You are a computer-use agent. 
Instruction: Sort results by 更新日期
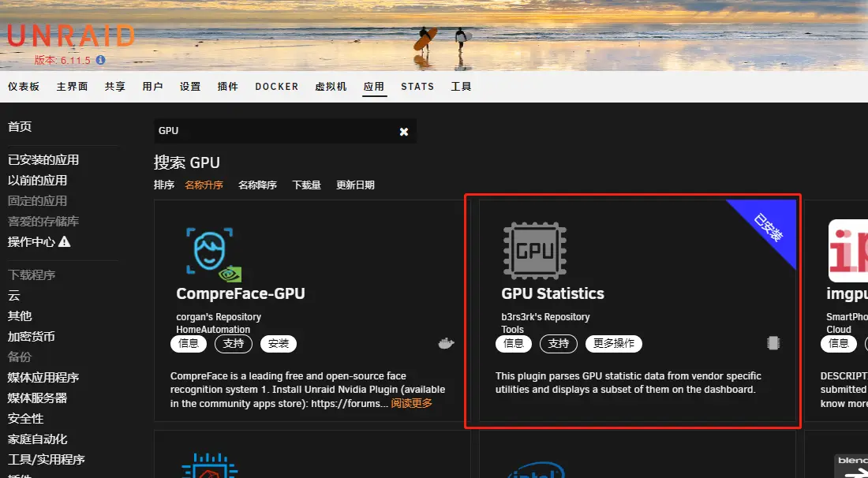pos(355,185)
